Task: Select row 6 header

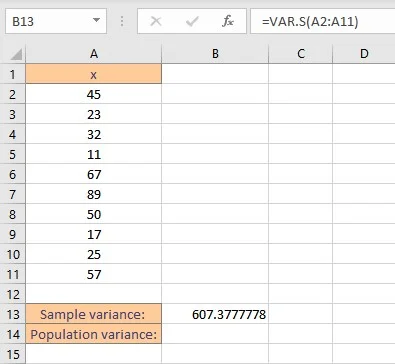Action: (13, 174)
